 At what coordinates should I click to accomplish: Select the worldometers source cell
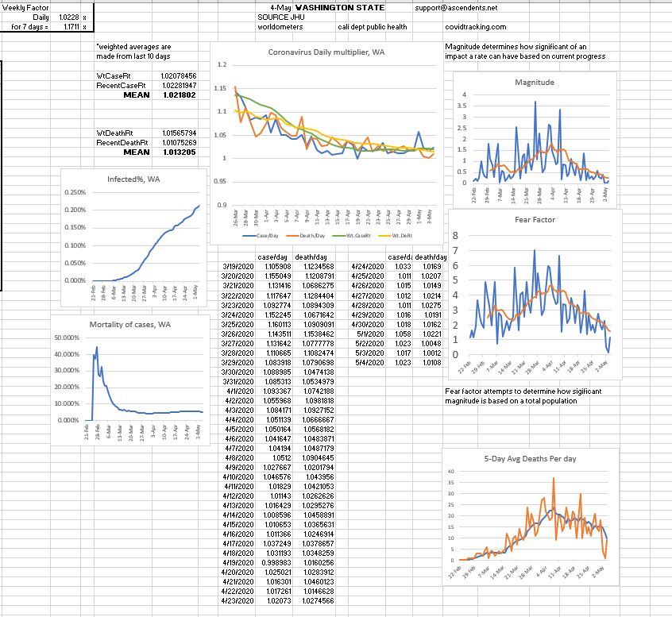point(280,26)
